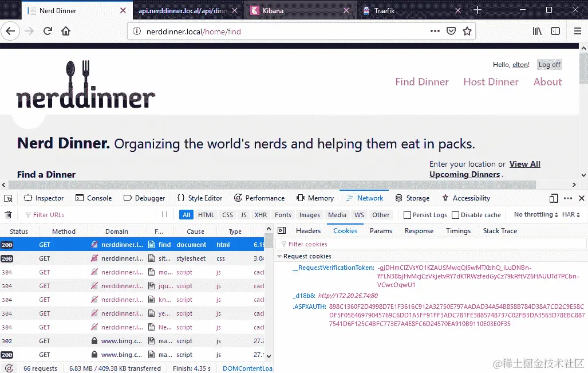This screenshot has height=373, width=588.
Task: Open the elton user profile link
Action: pyautogui.click(x=520, y=65)
